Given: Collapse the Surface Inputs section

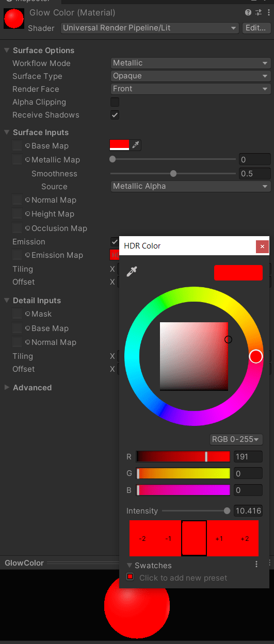Looking at the screenshot, I should (7, 132).
